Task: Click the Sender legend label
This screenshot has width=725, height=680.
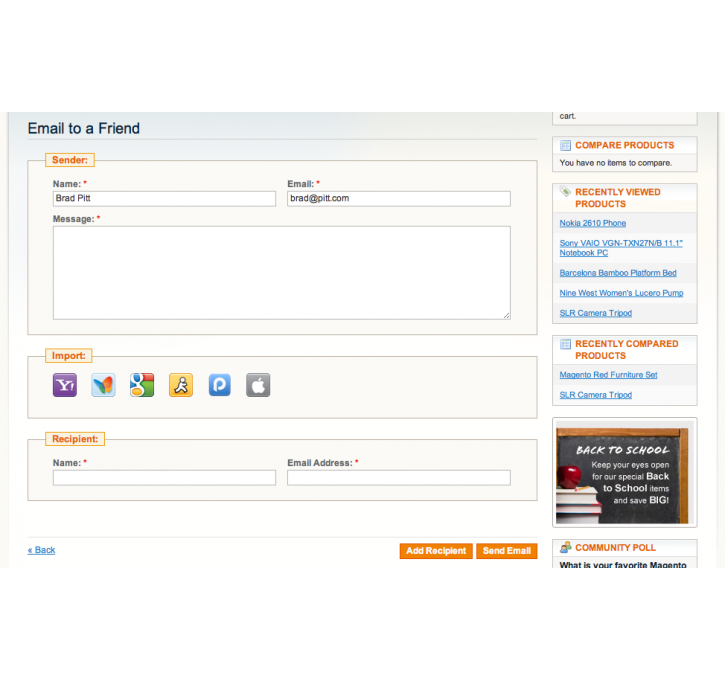Action: pyautogui.click(x=70, y=160)
